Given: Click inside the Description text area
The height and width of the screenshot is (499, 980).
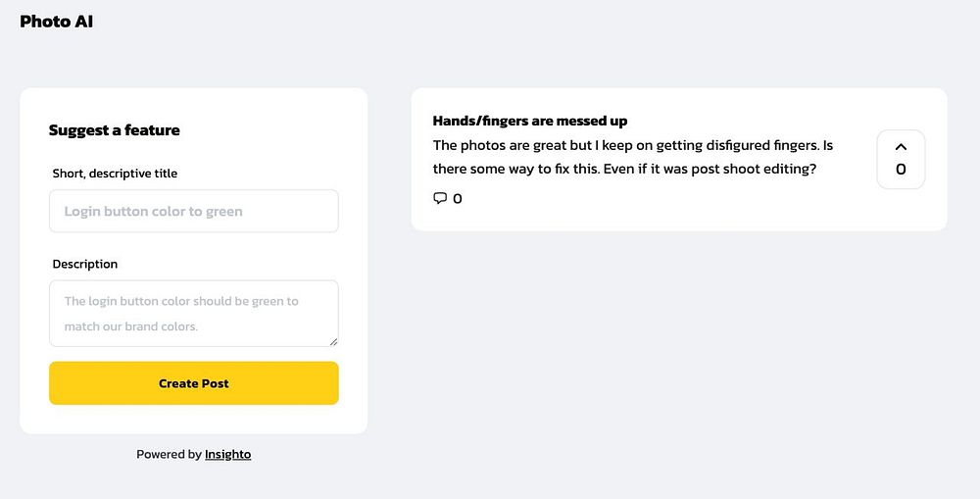Looking at the screenshot, I should [194, 314].
